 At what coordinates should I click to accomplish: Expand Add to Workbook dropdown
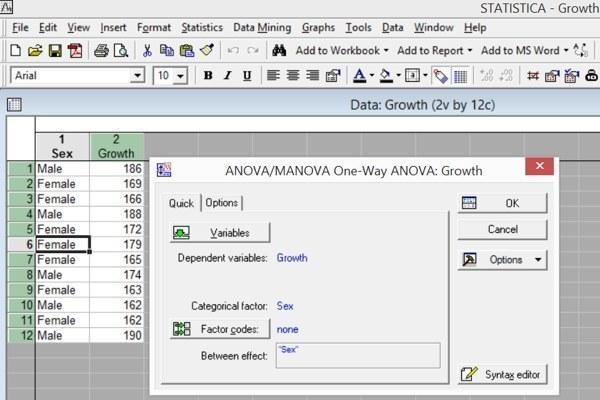(386, 51)
